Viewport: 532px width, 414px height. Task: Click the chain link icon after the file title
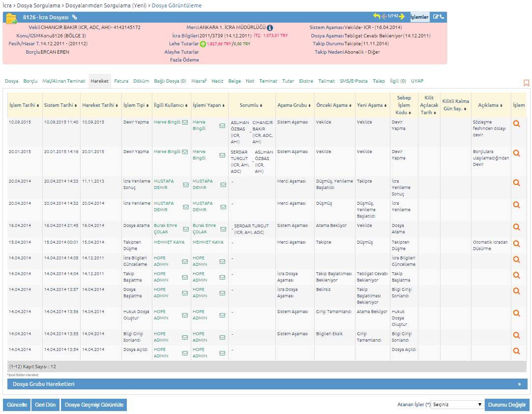pos(75,17)
